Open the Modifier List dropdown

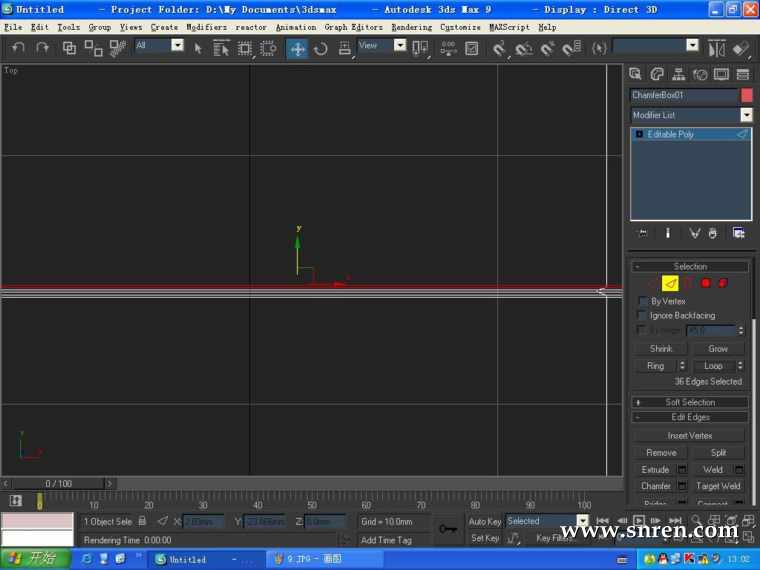(746, 115)
